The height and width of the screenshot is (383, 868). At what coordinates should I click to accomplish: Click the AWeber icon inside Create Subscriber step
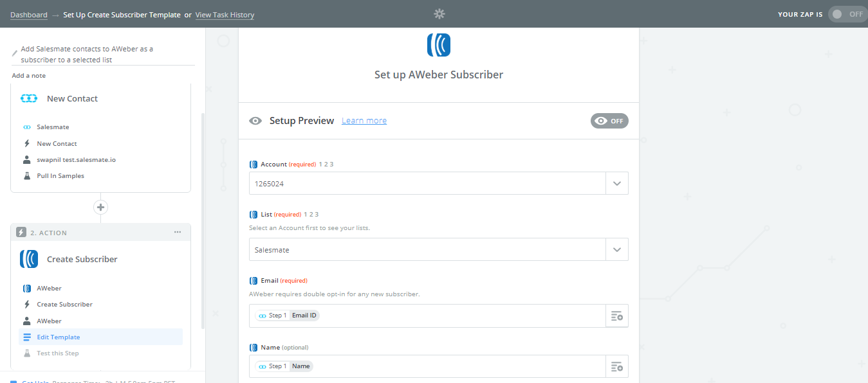pos(26,288)
